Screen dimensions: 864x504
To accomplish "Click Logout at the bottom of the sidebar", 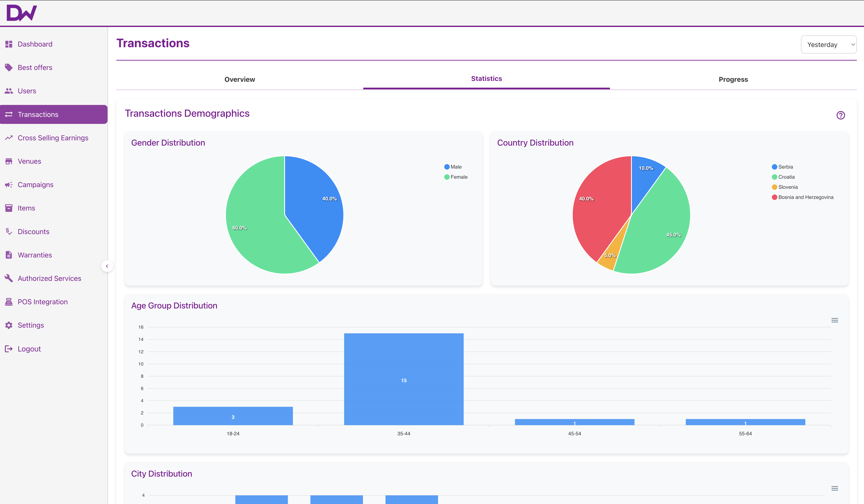I will [x=29, y=349].
